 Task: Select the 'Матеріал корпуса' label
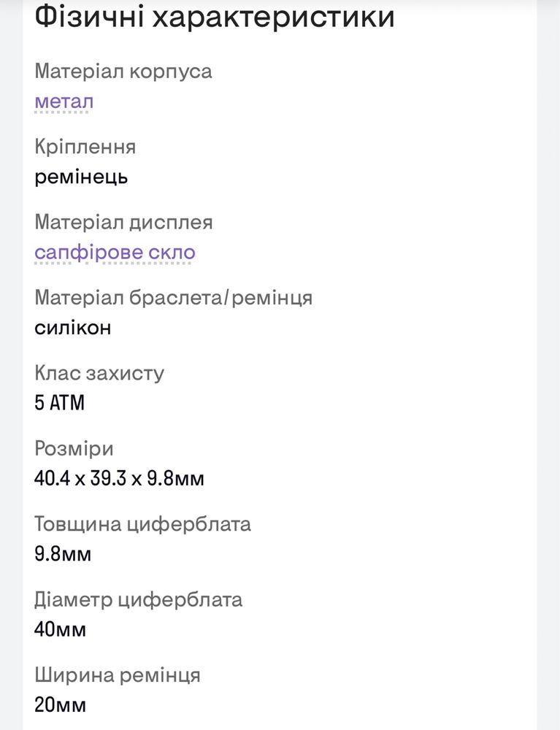(123, 72)
